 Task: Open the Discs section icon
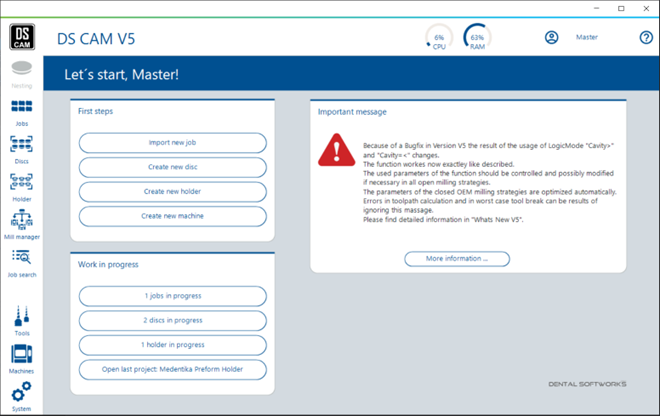tap(21, 146)
